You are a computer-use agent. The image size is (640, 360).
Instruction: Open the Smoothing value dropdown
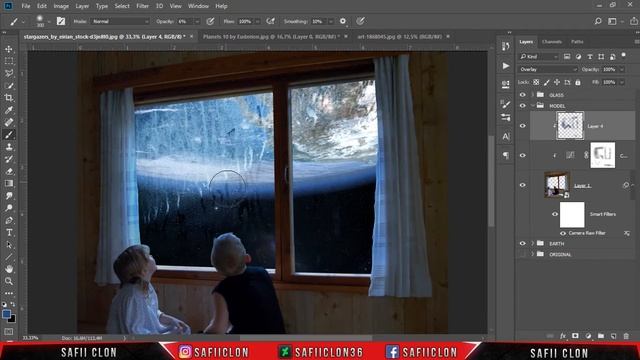tap(331, 21)
